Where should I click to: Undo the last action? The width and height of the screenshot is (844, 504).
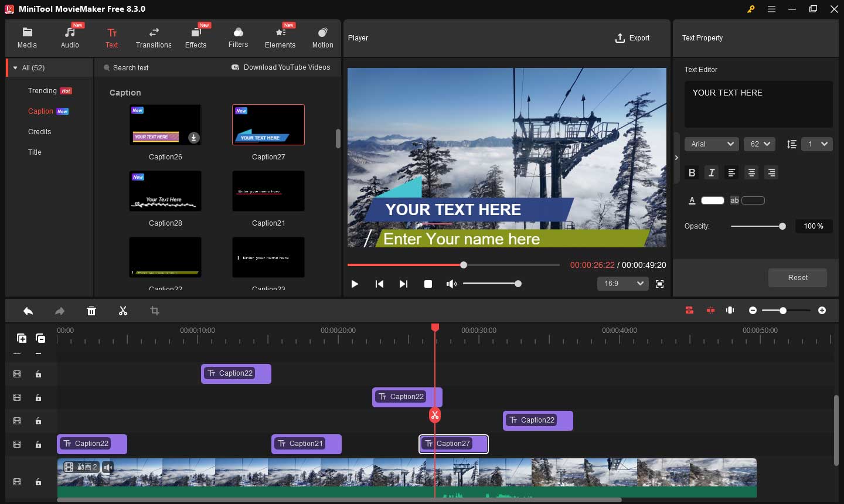[x=28, y=311]
